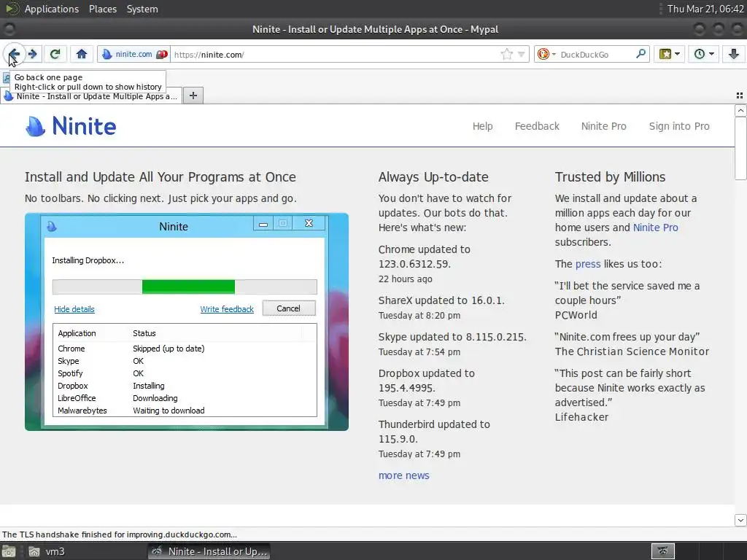Image resolution: width=747 pixels, height=560 pixels.
Task: Select the Ninite taskbar window button
Action: point(209,551)
